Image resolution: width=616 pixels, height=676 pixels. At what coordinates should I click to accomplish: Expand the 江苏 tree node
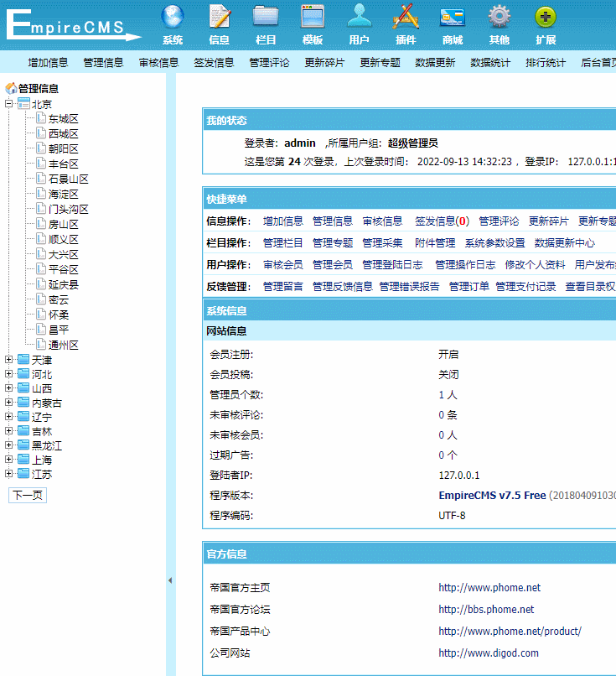click(x=8, y=473)
